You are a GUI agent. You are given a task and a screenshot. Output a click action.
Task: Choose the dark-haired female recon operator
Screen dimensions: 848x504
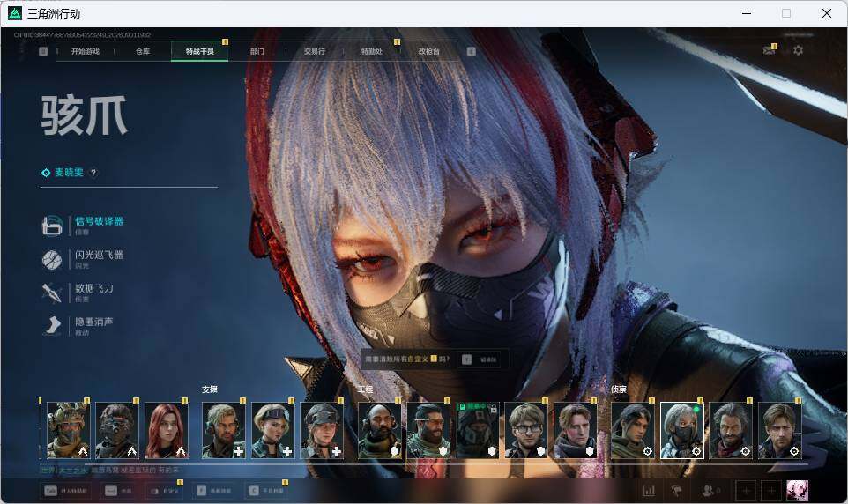click(633, 430)
